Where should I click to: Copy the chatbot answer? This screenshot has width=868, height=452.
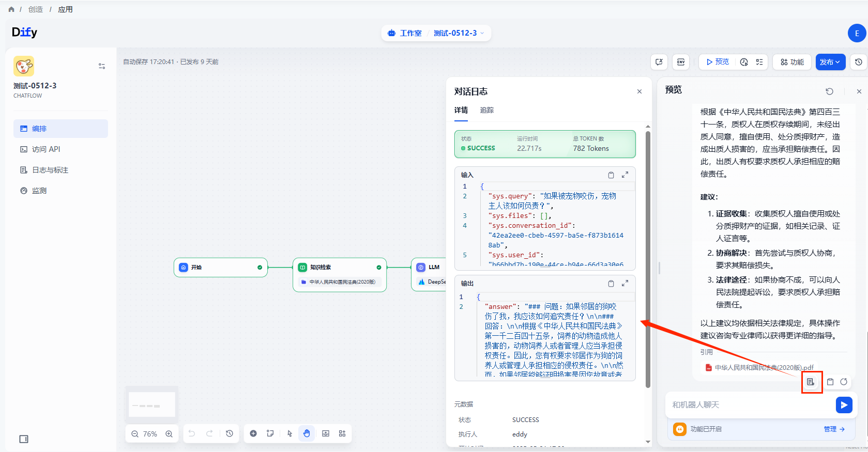coord(830,382)
